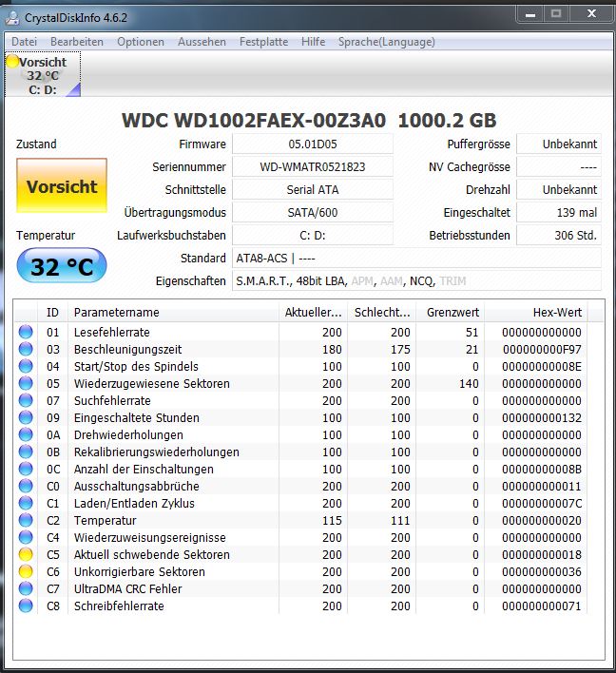Click the Übertragungsmodus field SATA/600

click(x=313, y=212)
